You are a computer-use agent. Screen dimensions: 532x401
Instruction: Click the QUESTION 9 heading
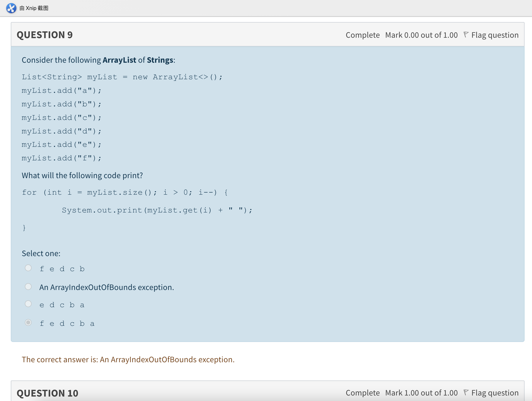45,35
